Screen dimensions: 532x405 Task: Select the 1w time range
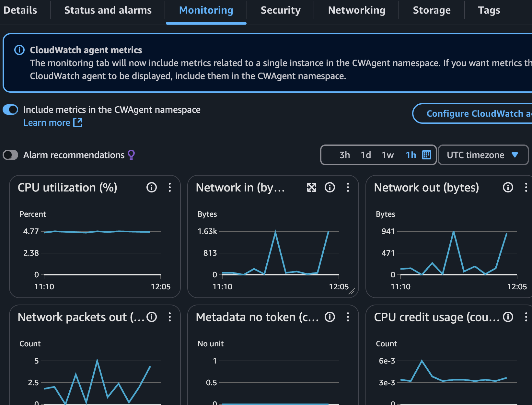pyautogui.click(x=387, y=155)
